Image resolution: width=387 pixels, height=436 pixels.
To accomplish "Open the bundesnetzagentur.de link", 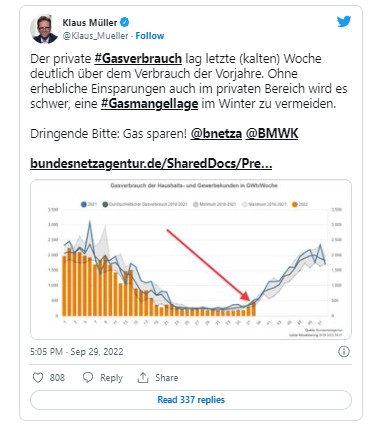I will tap(151, 164).
